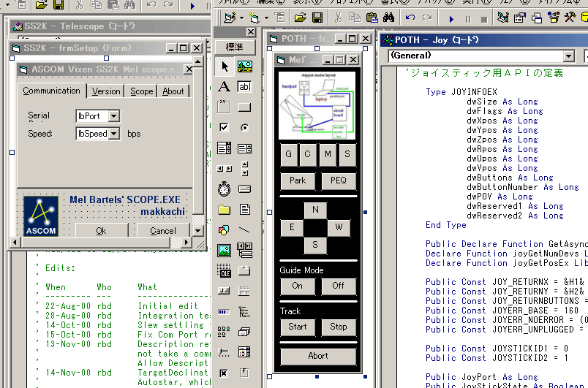Click the Track Stop button
This screenshot has height=388, width=588.
[x=339, y=327]
